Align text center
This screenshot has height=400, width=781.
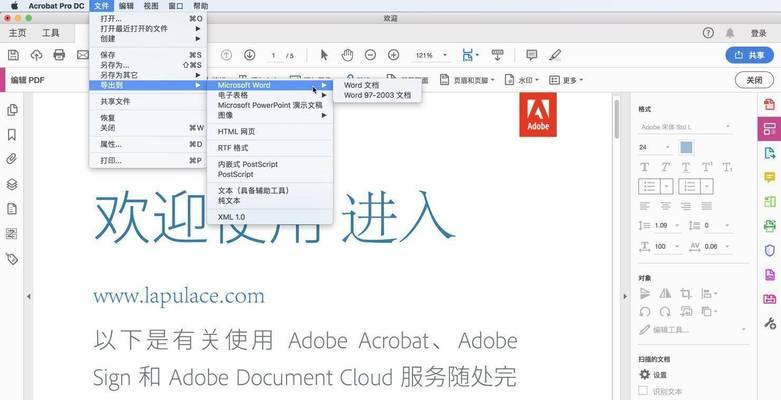click(x=665, y=206)
